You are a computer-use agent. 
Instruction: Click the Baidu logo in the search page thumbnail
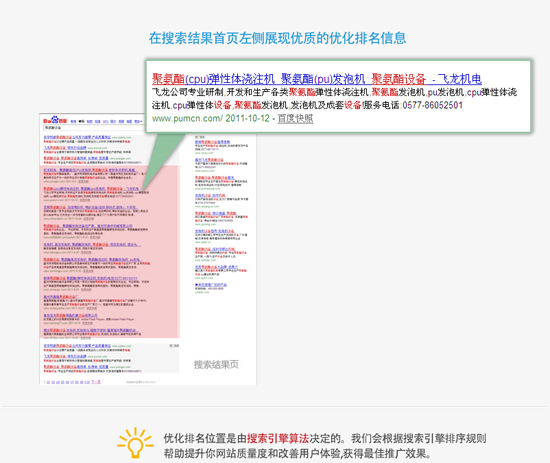[55, 120]
